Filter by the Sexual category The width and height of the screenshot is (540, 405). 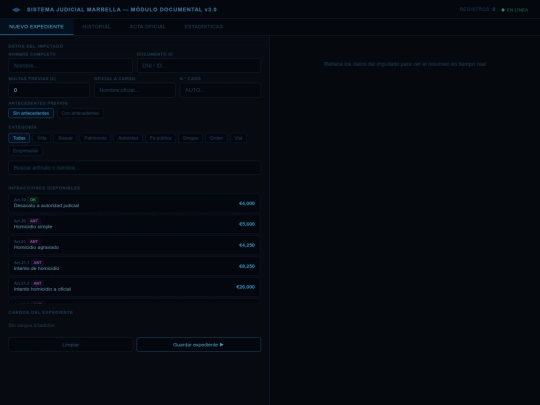65,138
